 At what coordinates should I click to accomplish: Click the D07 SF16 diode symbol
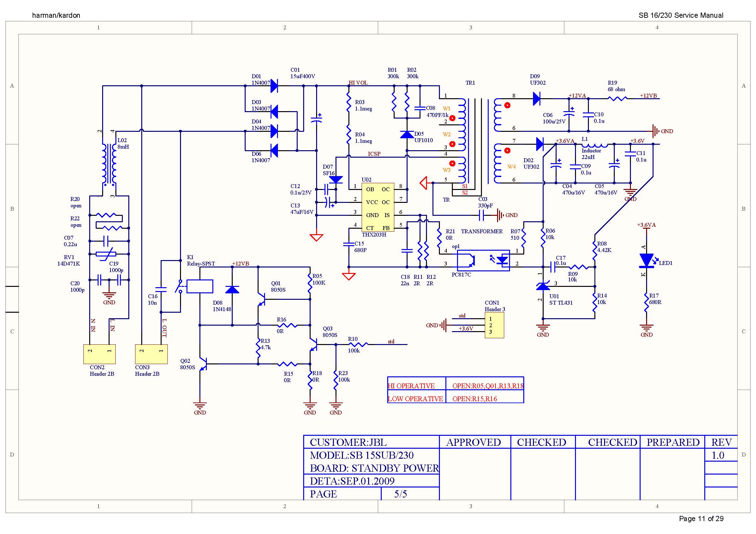pos(336,180)
